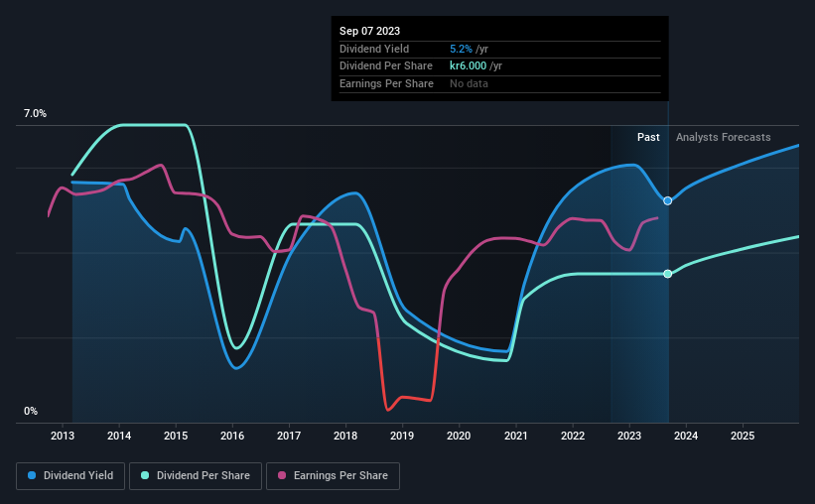Click the 2025 x-axis label
The width and height of the screenshot is (815, 504).
pos(743,436)
